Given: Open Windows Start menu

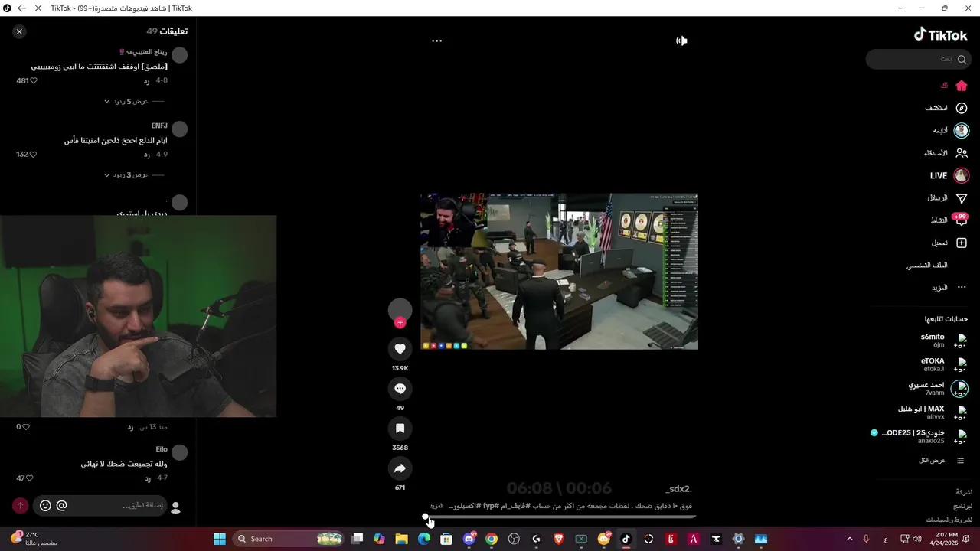Looking at the screenshot, I should (219, 539).
